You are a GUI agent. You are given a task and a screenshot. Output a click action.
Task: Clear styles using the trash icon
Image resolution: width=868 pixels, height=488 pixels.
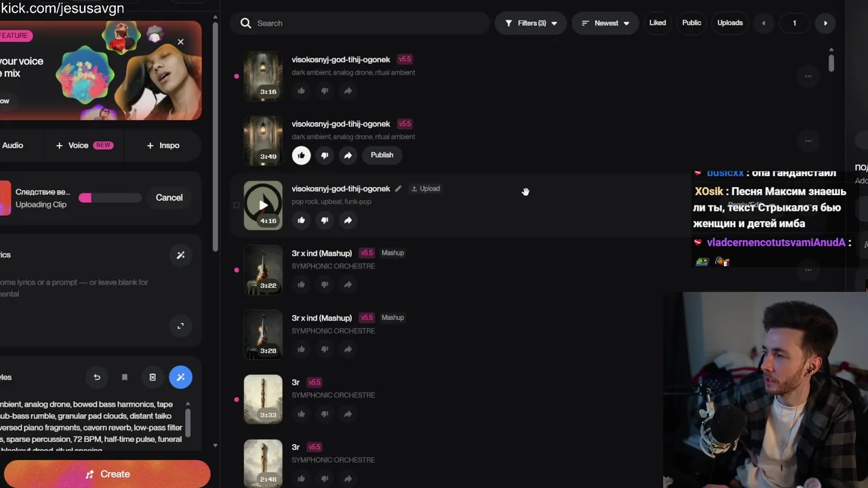tap(153, 378)
